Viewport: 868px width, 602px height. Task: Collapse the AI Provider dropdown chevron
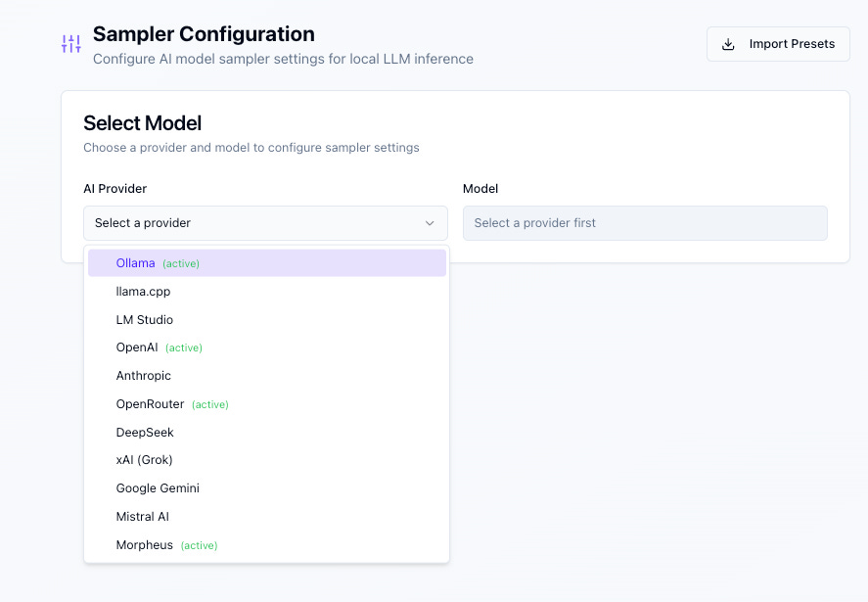pos(430,223)
